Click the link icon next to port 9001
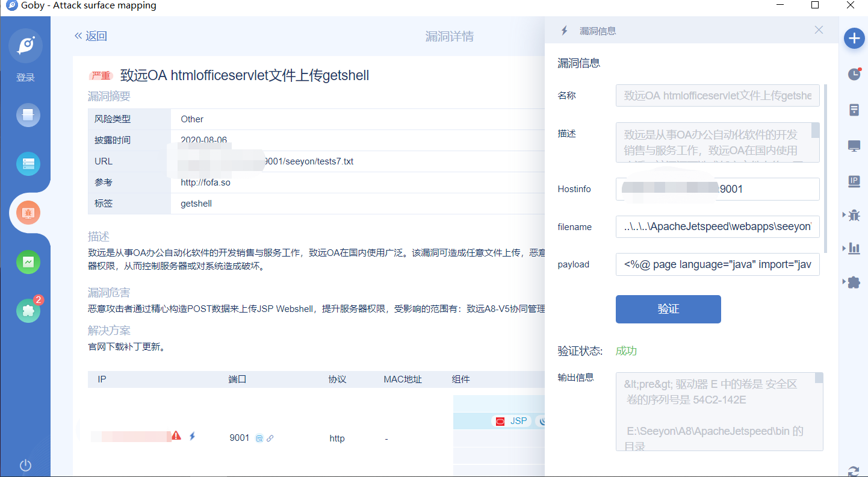Image resolution: width=868 pixels, height=477 pixels. coord(270,438)
